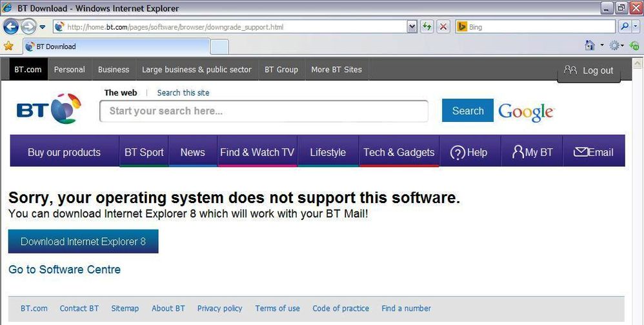Open the My BT account section

pos(532,152)
